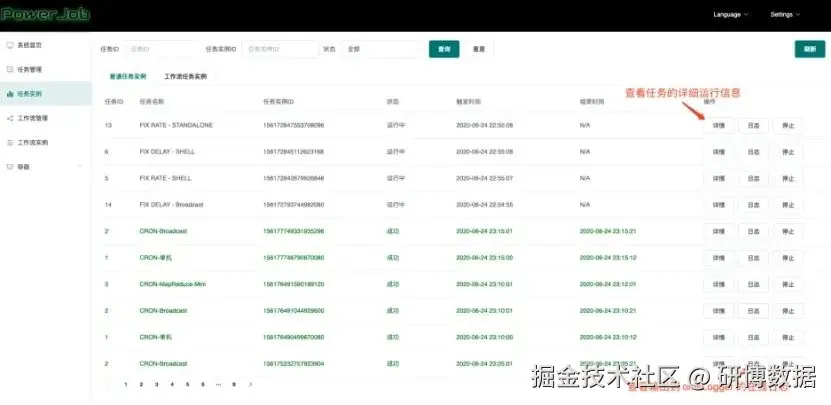The height and width of the screenshot is (405, 831).
Task: Click the 重置 button
Action: [479, 49]
